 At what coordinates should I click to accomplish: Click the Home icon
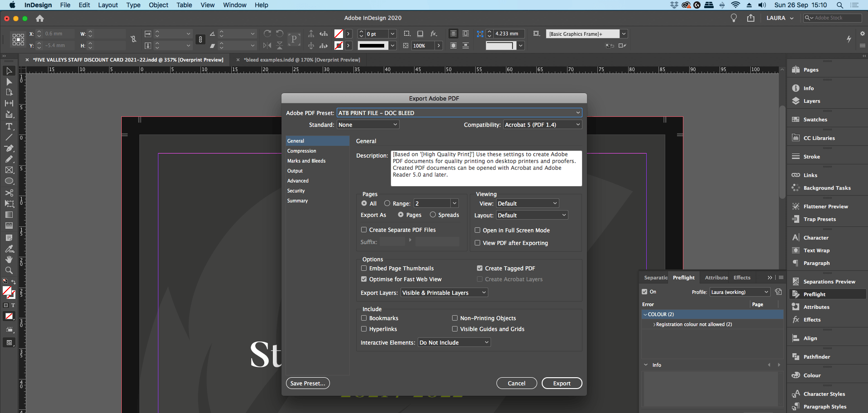click(40, 18)
